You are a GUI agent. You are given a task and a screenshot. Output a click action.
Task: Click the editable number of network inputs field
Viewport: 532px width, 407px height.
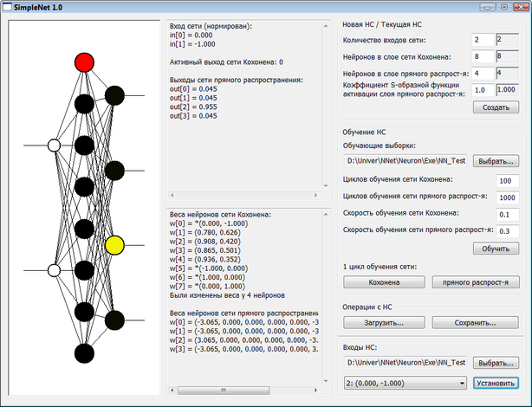pyautogui.click(x=482, y=40)
